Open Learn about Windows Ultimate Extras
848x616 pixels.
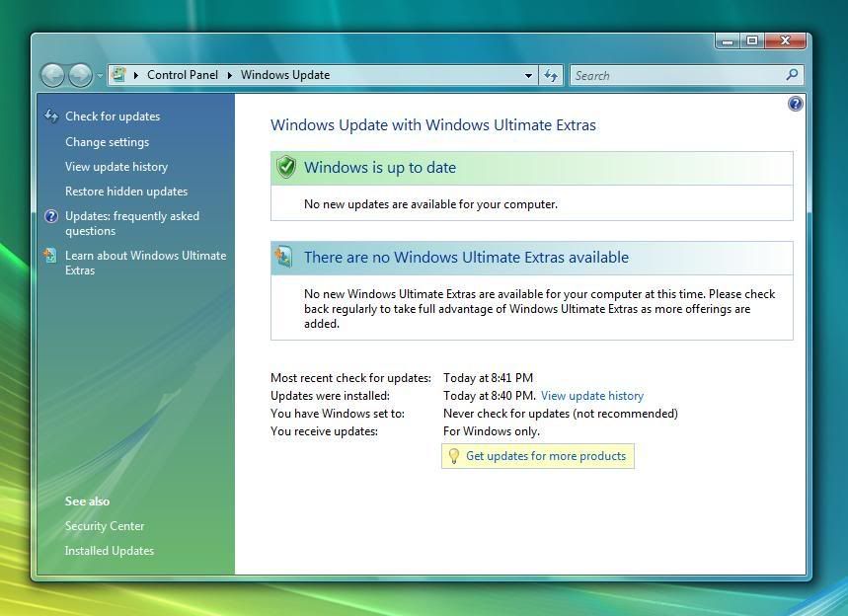145,263
